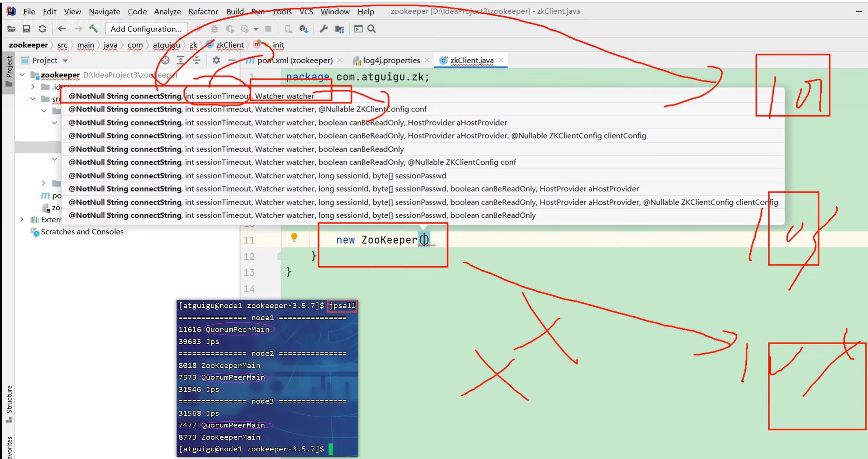Open the Edit menu
This screenshot has height=459, width=868.
[x=49, y=11]
